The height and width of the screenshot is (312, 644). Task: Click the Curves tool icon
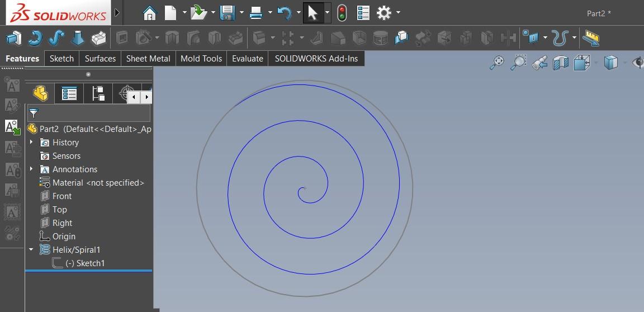coord(560,38)
